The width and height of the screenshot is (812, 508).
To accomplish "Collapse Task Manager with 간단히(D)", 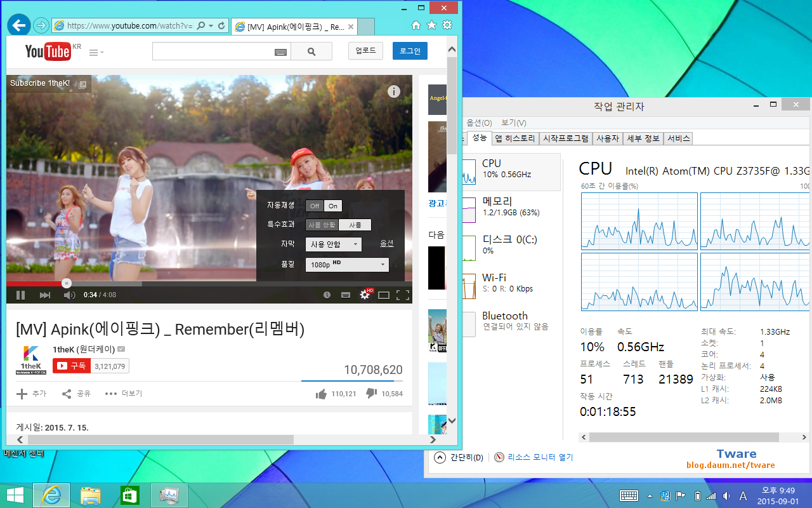I will click(x=459, y=457).
